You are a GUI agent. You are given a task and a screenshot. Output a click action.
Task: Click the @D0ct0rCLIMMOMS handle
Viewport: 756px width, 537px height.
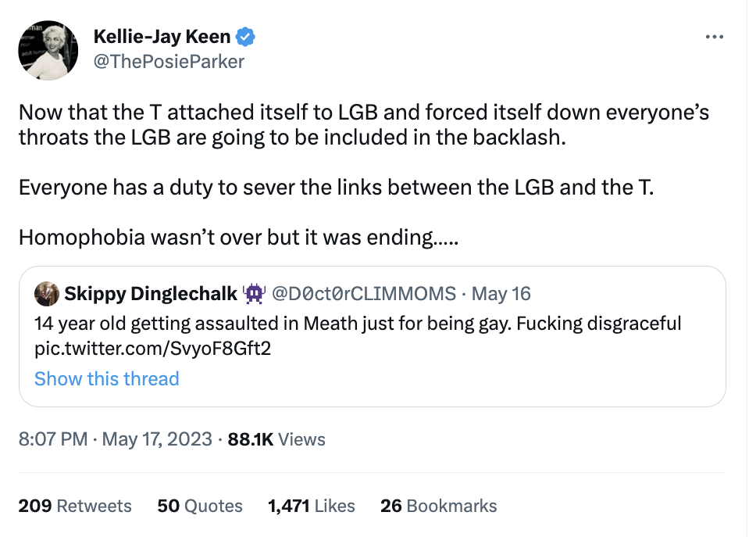pos(363,294)
